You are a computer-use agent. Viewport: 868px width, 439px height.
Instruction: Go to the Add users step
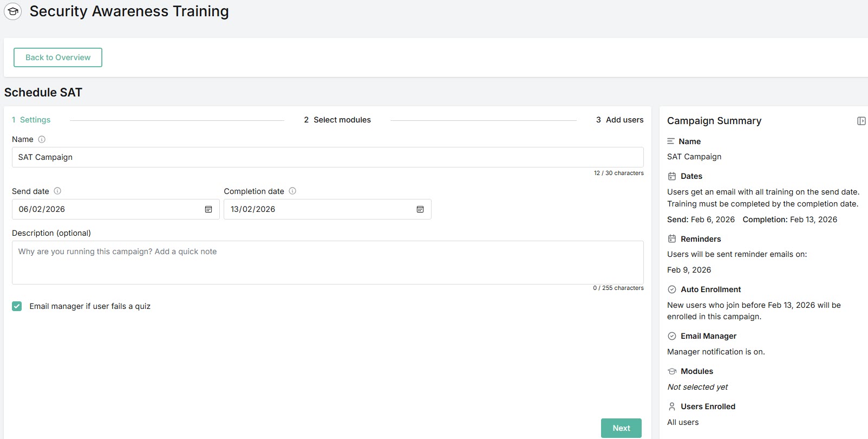(x=620, y=120)
